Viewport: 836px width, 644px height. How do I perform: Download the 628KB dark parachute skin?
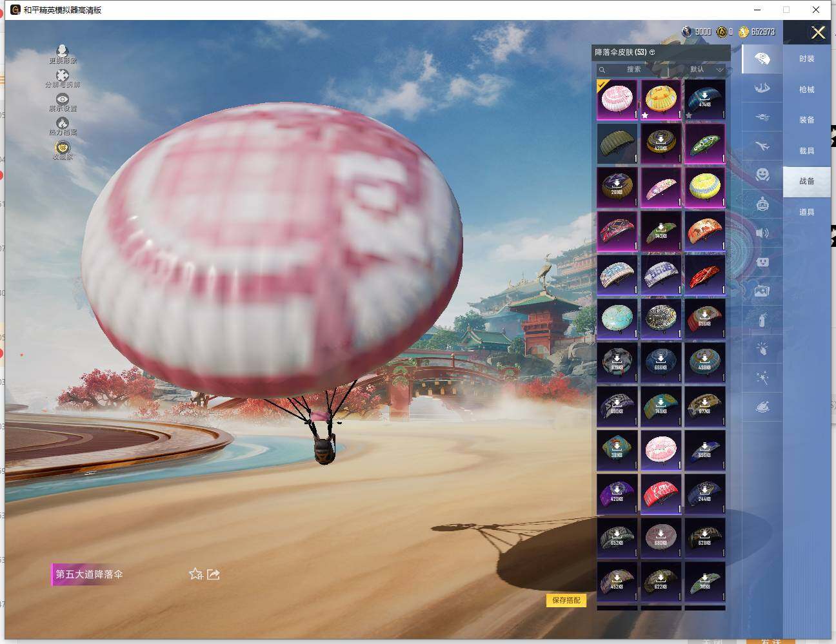pos(704,538)
